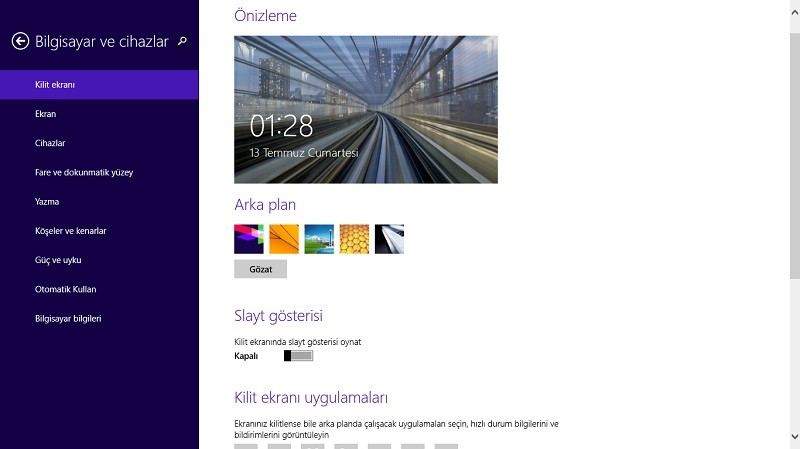
Task: Click the Önizleme heading
Action: coord(265,16)
